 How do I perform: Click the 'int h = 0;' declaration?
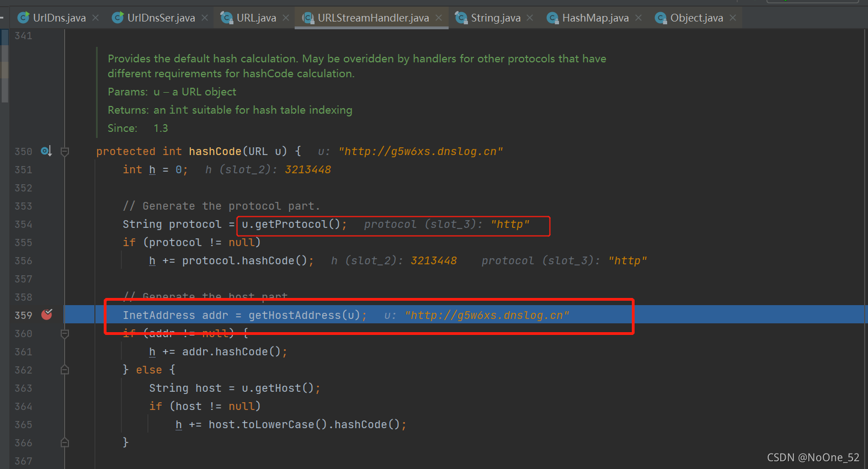[155, 169]
